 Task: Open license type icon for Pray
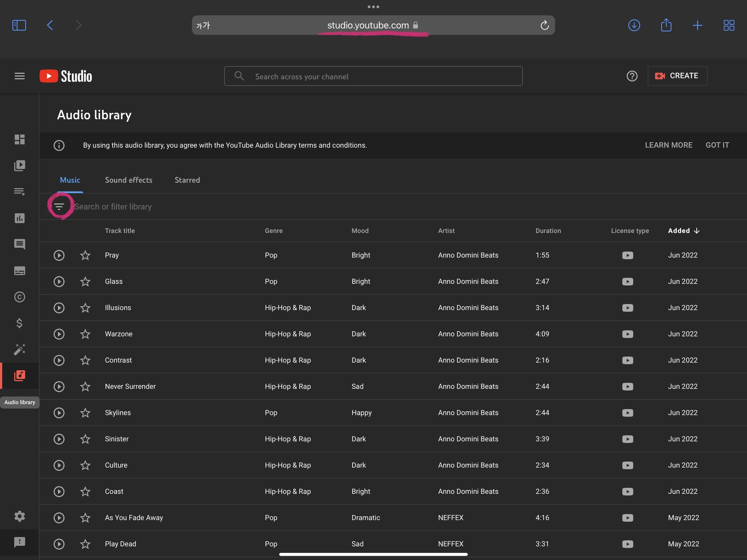click(628, 255)
